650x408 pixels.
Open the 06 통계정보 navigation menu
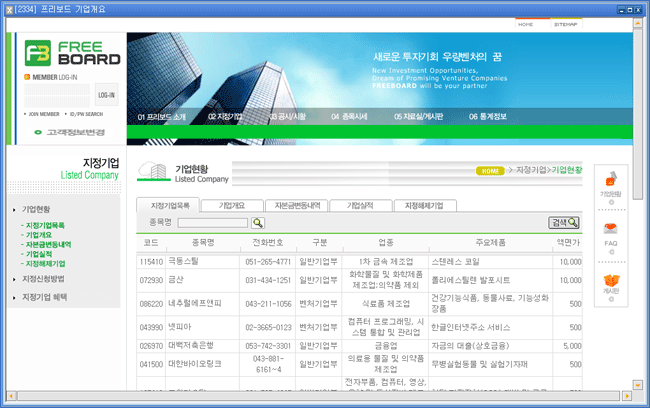point(487,116)
